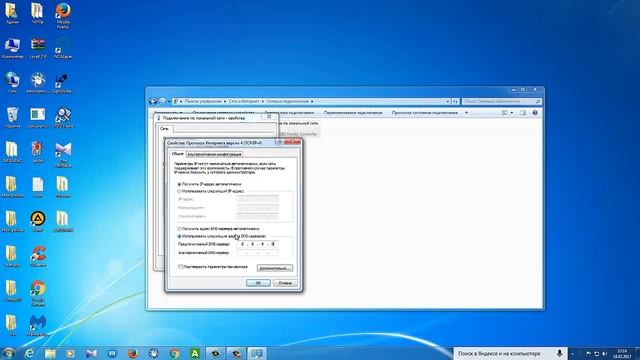Open the Корзина recycle bin icon
Image resolution: width=640 pixels, height=360 pixels.
point(12,118)
